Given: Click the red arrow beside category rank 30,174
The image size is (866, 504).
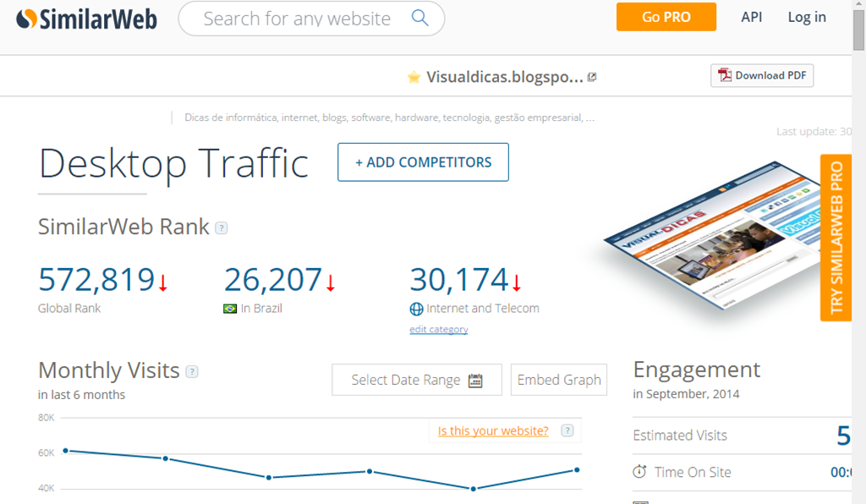Looking at the screenshot, I should [517, 282].
